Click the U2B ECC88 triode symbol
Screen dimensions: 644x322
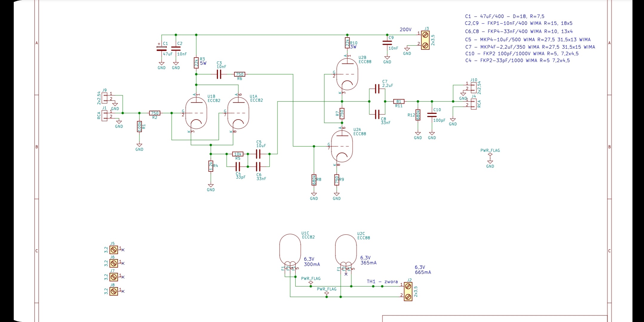pyautogui.click(x=347, y=74)
